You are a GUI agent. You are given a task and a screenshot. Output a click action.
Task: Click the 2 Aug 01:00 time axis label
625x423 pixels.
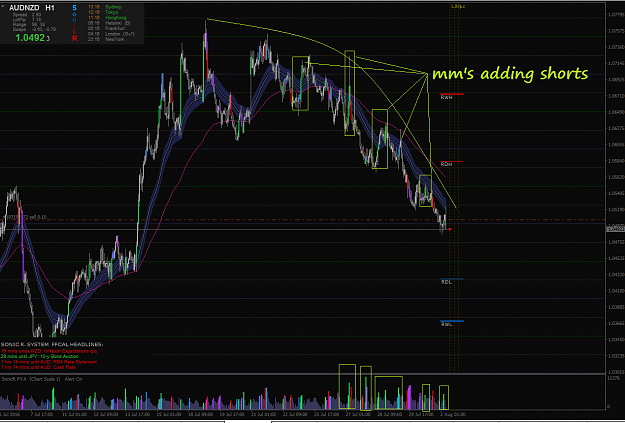pyautogui.click(x=452, y=415)
